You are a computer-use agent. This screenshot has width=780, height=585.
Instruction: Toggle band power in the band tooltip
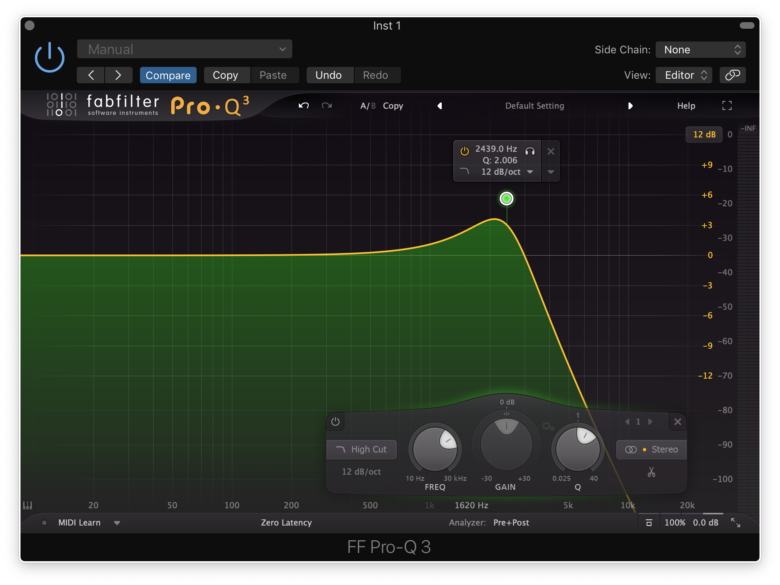point(464,151)
